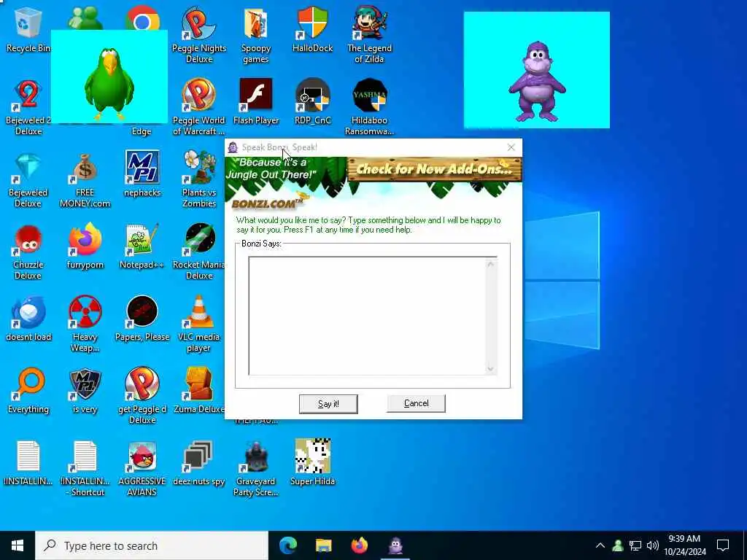Select Graveyard Party Screensaver icon
Image resolution: width=747 pixels, height=560 pixels.
pos(256,457)
